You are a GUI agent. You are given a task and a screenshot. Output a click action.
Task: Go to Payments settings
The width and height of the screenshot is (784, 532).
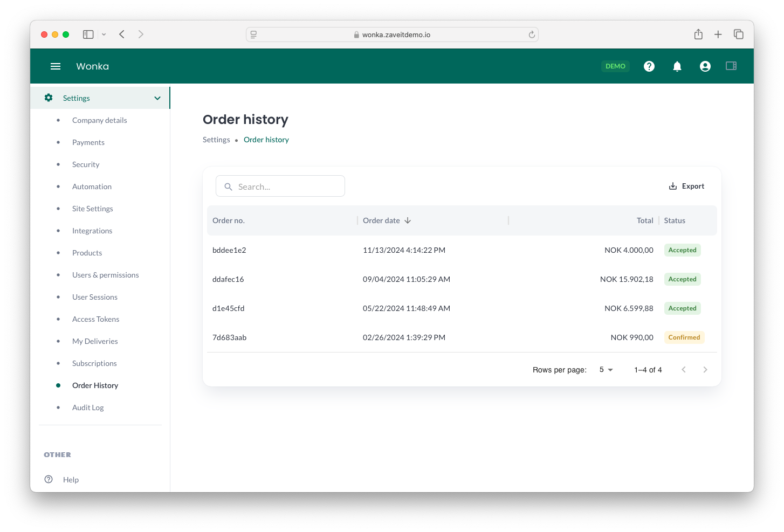coord(88,142)
